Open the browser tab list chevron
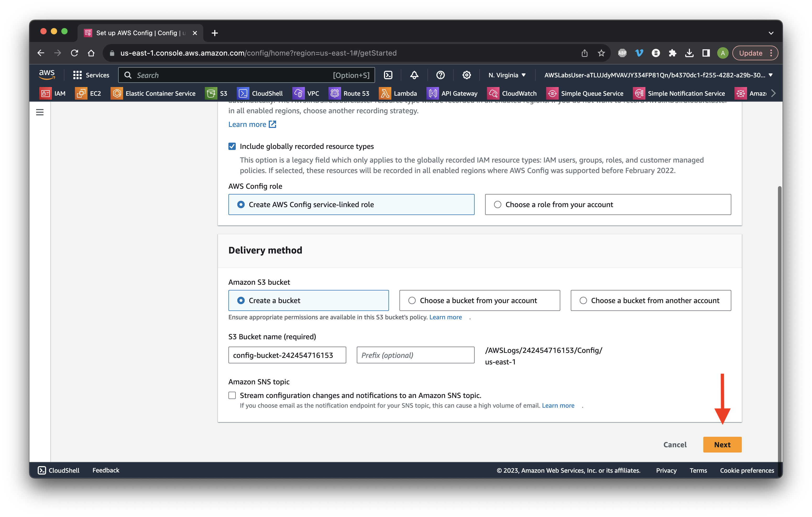 click(771, 33)
